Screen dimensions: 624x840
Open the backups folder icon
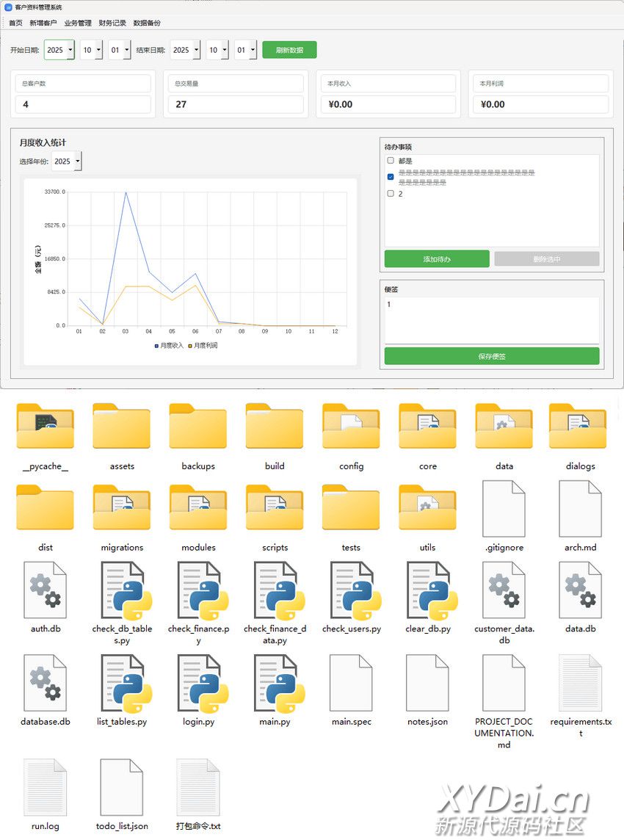[198, 428]
